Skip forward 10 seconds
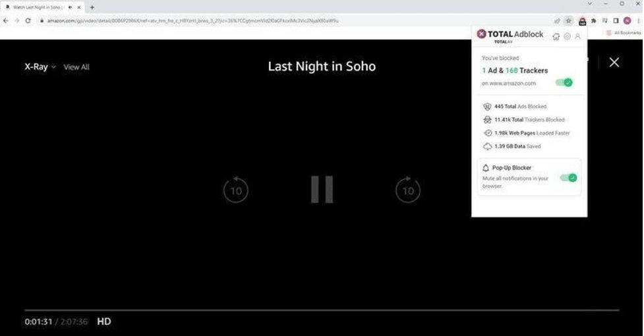644x336 pixels. (407, 190)
